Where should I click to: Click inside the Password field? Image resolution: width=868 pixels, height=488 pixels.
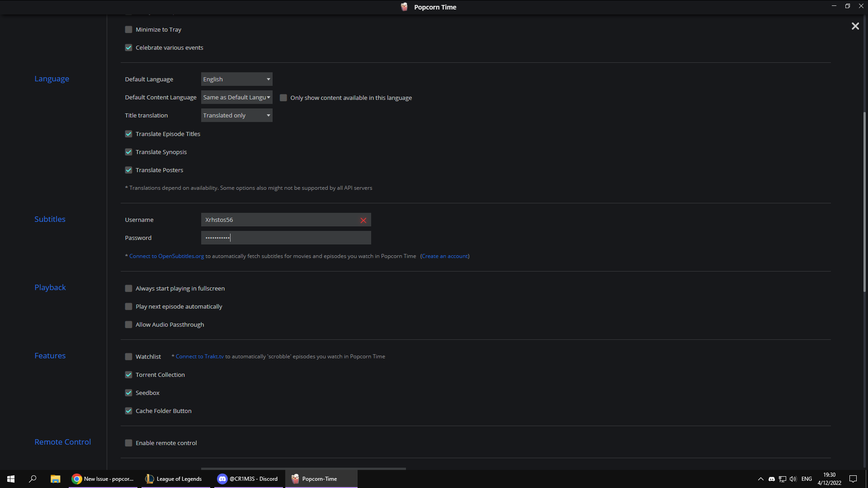tap(286, 237)
